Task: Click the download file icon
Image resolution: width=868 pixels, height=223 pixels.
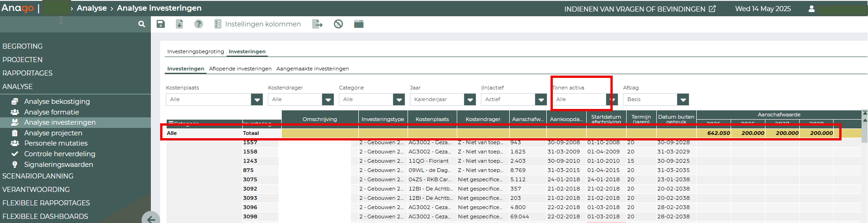Action: tap(179, 24)
